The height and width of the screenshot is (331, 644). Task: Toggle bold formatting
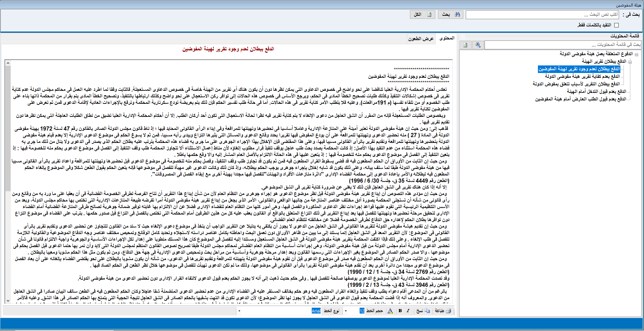[x=400, y=311]
